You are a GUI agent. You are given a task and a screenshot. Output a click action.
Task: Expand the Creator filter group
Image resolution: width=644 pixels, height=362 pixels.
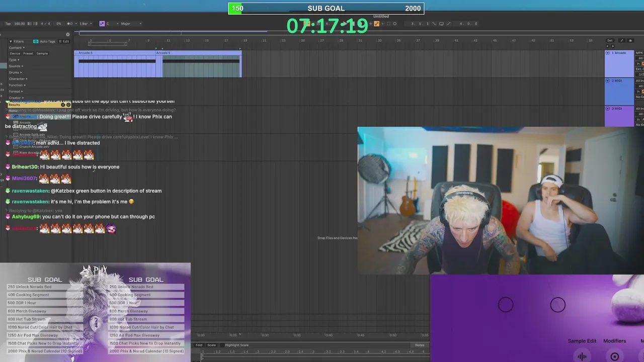tap(16, 98)
